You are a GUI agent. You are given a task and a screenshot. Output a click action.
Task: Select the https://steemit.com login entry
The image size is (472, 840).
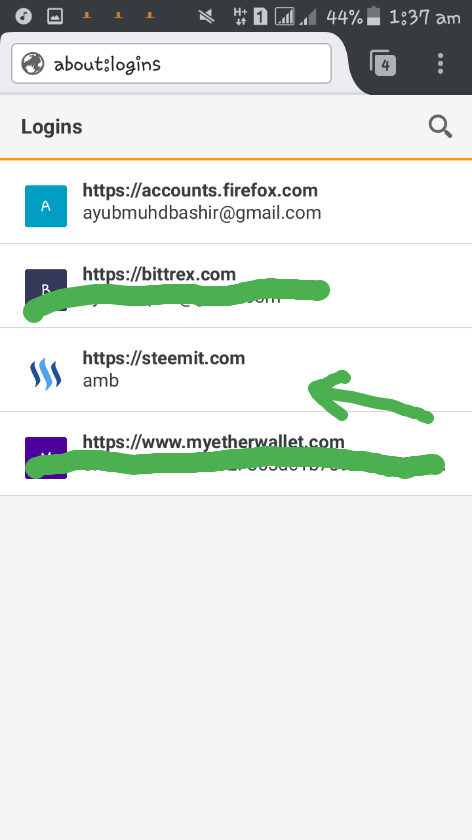coord(236,370)
